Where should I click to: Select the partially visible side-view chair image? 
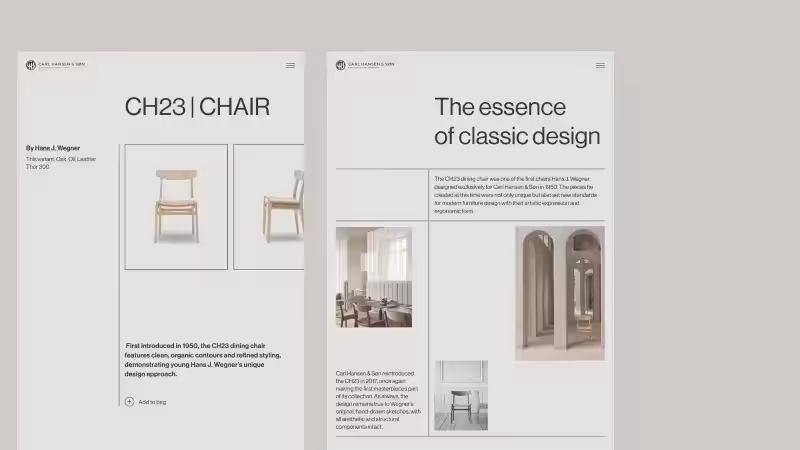(x=270, y=207)
